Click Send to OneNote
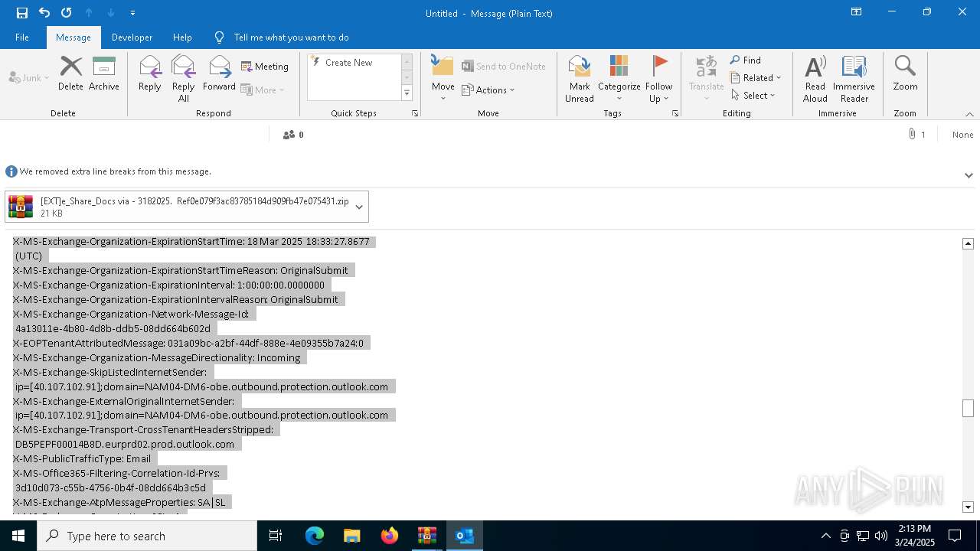 point(504,67)
